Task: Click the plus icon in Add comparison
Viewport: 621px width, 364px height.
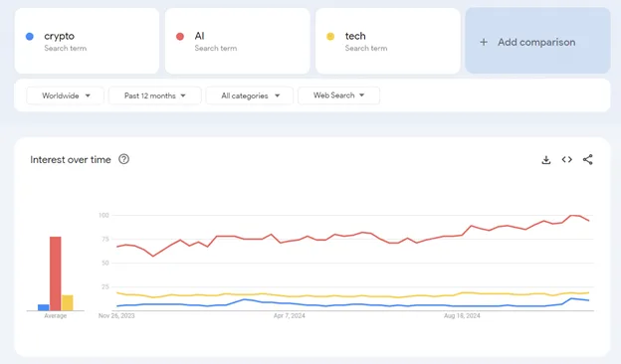Action: (484, 42)
